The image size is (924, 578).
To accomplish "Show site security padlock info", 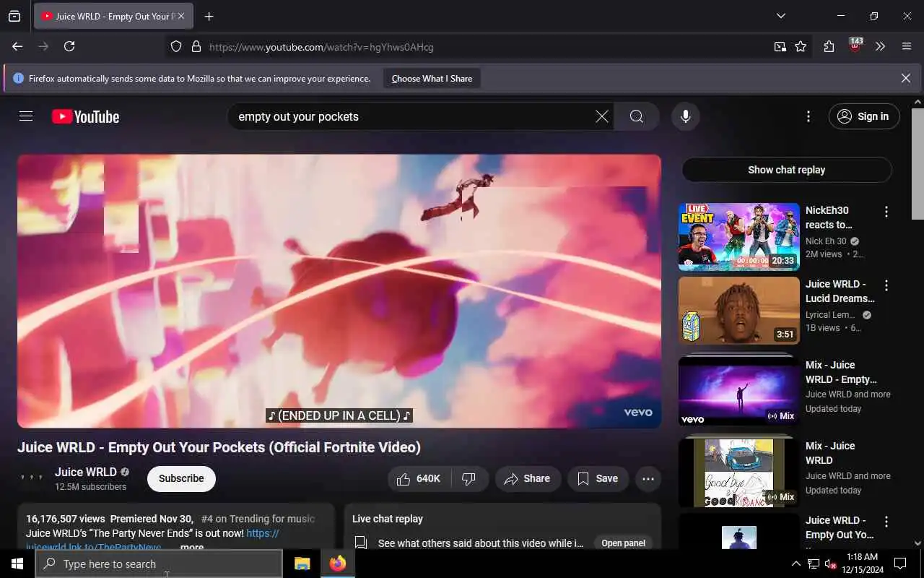I will pos(196,46).
